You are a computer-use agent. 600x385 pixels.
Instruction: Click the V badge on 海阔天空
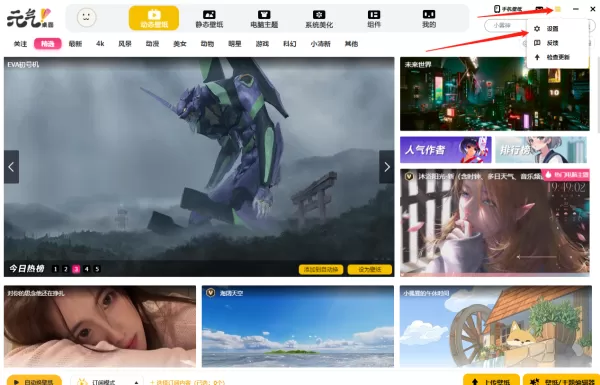click(x=210, y=293)
